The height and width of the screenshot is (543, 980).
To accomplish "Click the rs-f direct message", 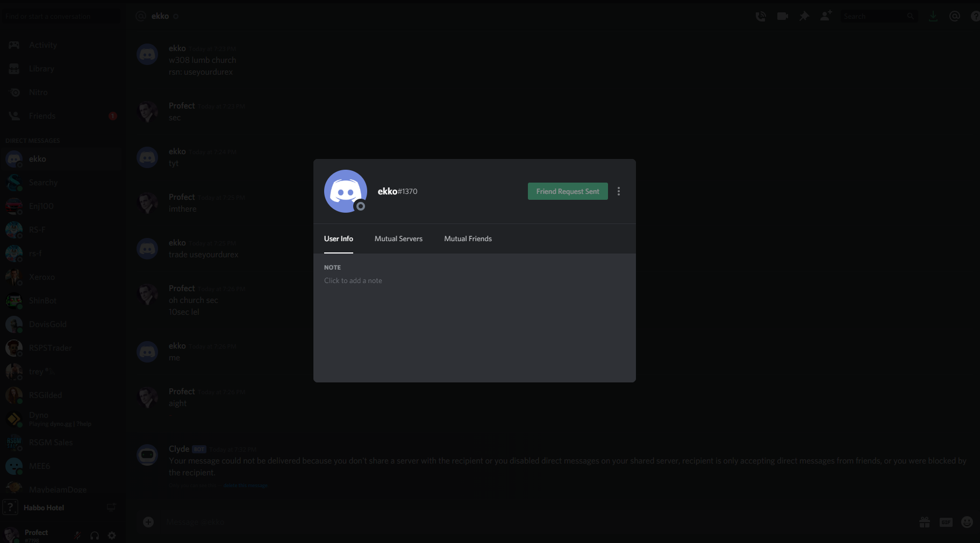I will 61,254.
